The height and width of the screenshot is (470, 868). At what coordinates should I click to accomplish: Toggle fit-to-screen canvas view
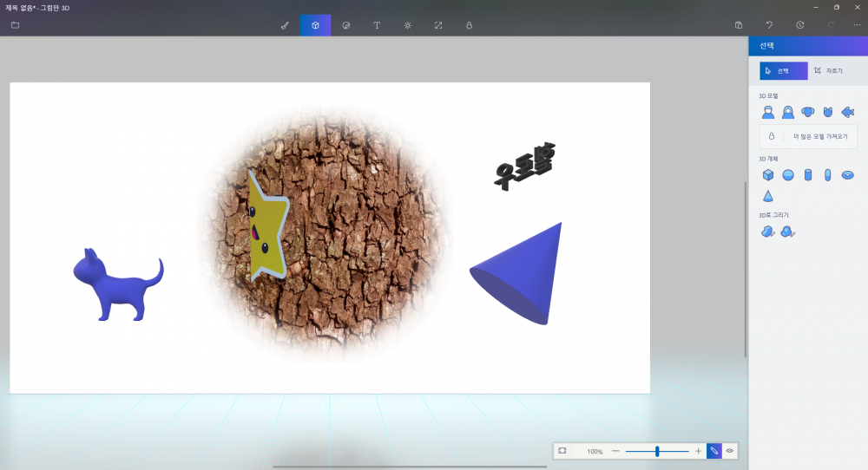562,451
